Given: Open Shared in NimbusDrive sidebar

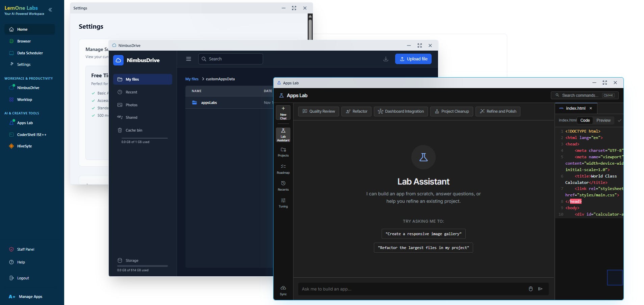Looking at the screenshot, I should point(143,117).
